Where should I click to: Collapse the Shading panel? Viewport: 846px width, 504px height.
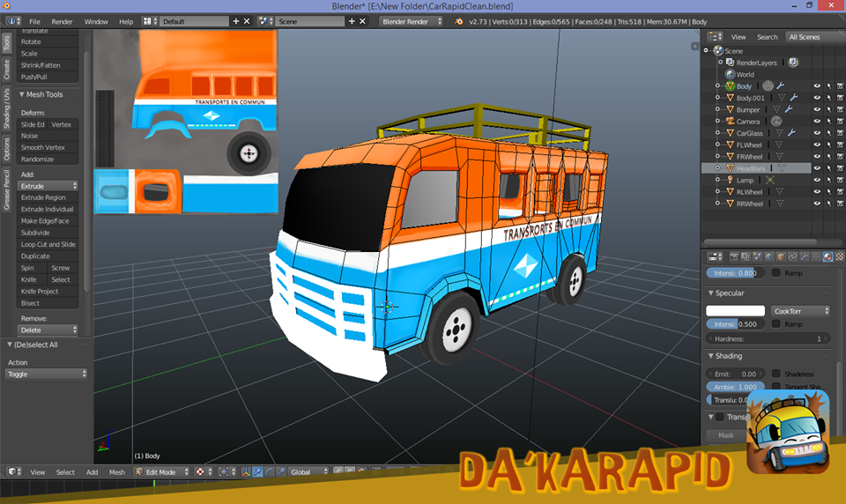[x=711, y=356]
